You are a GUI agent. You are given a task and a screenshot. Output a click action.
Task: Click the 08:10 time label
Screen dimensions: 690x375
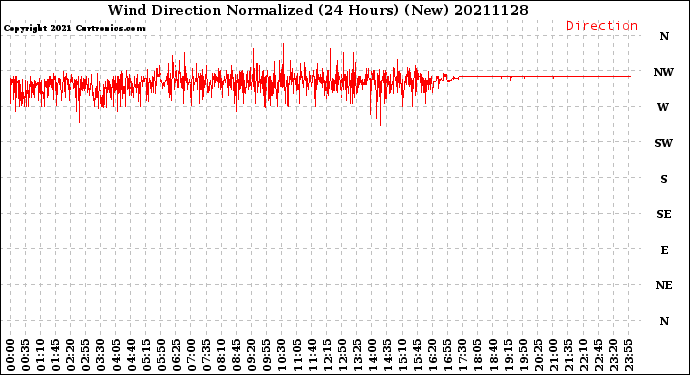(x=222, y=355)
